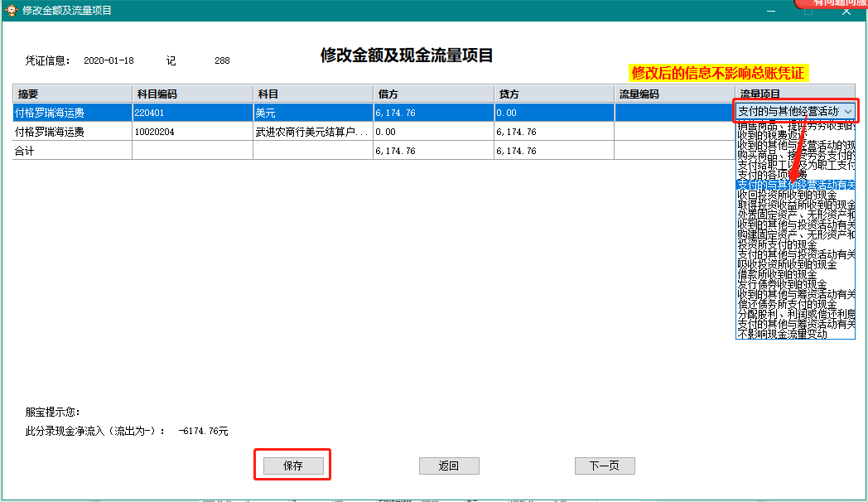This screenshot has height=502, width=868.
Task: Click the 返回 button
Action: pos(449,466)
